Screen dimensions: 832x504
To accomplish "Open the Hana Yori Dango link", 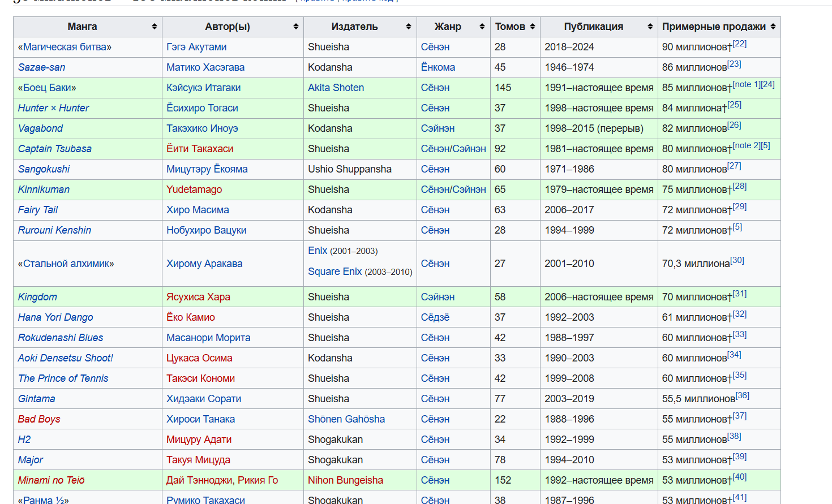I will click(55, 317).
